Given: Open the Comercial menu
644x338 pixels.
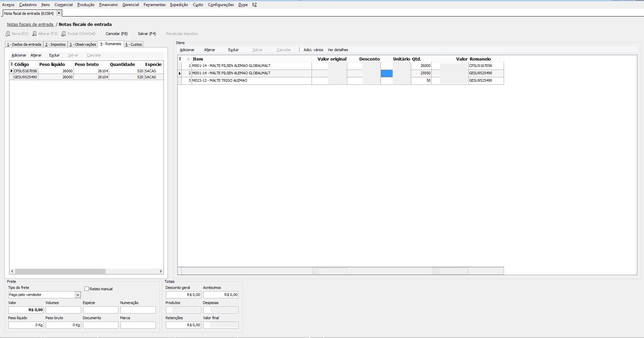Looking at the screenshot, I should (64, 5).
